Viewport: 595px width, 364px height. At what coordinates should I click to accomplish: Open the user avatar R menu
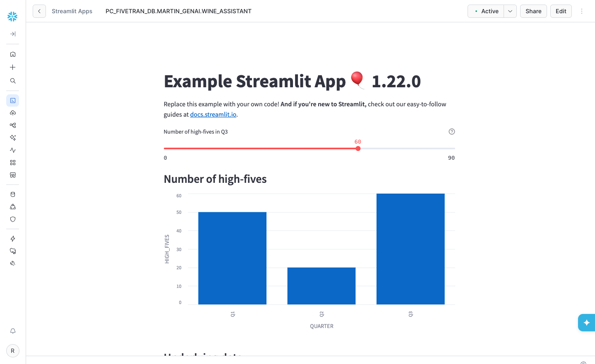click(13, 351)
